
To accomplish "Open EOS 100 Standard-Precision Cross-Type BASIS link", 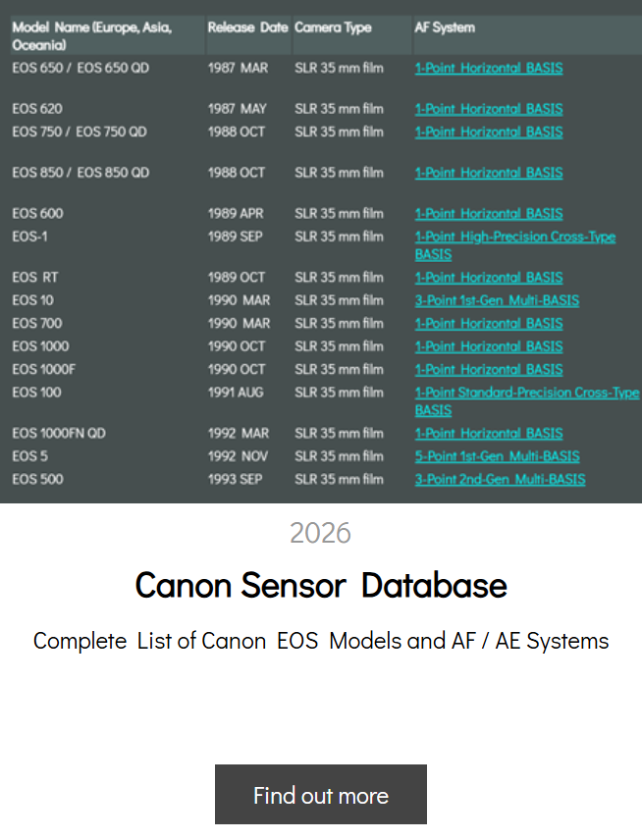I will tap(527, 401).
